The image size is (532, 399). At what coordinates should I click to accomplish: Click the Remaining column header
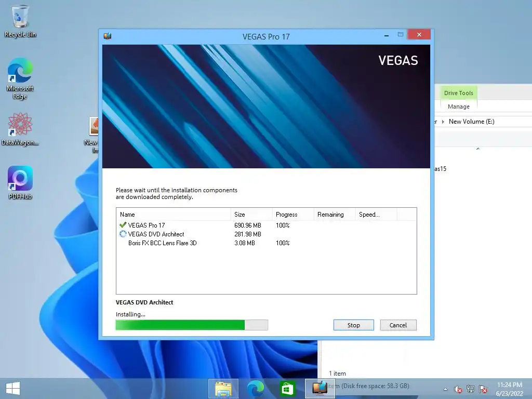pos(334,215)
